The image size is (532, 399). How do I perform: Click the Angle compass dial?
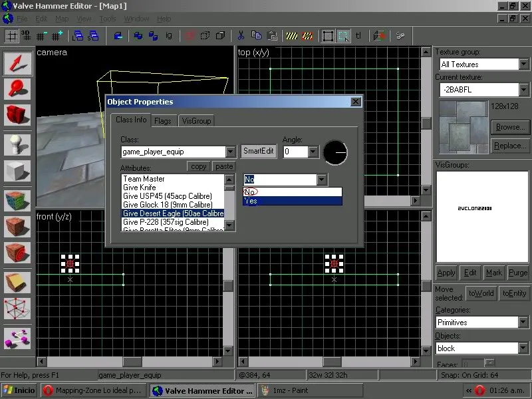tap(336, 153)
